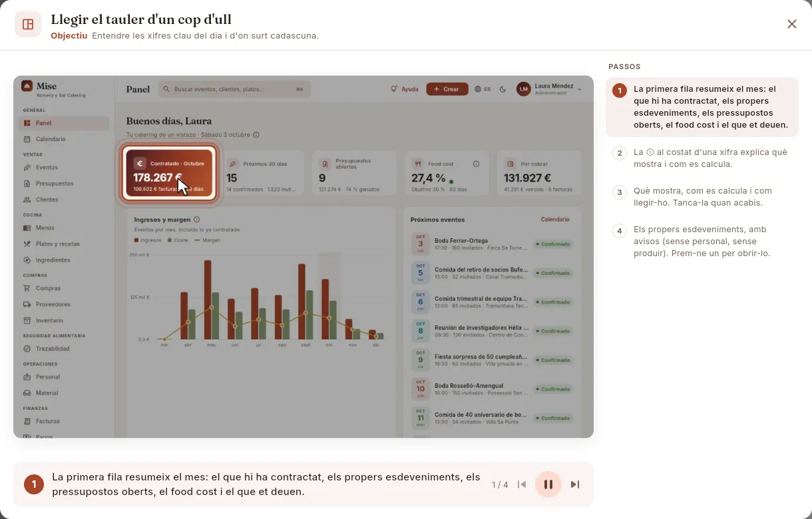The height and width of the screenshot is (519, 812).
Task: Click the Material sidebar icon
Action: click(x=27, y=393)
